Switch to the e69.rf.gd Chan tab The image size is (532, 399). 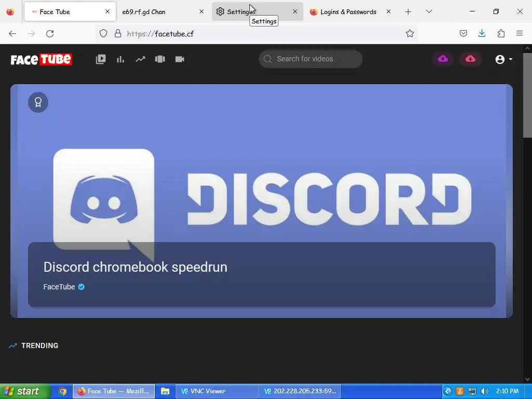[163, 11]
